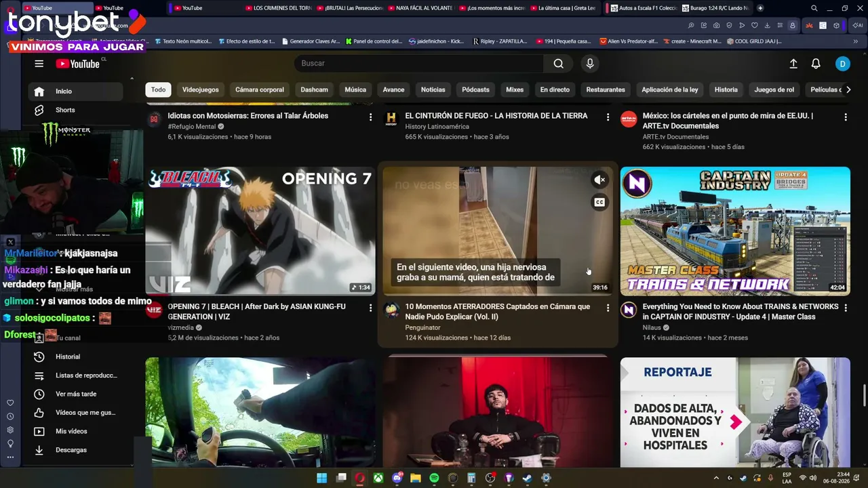
Task: Open the YouTube guide hamburger menu
Action: pyautogui.click(x=39, y=64)
